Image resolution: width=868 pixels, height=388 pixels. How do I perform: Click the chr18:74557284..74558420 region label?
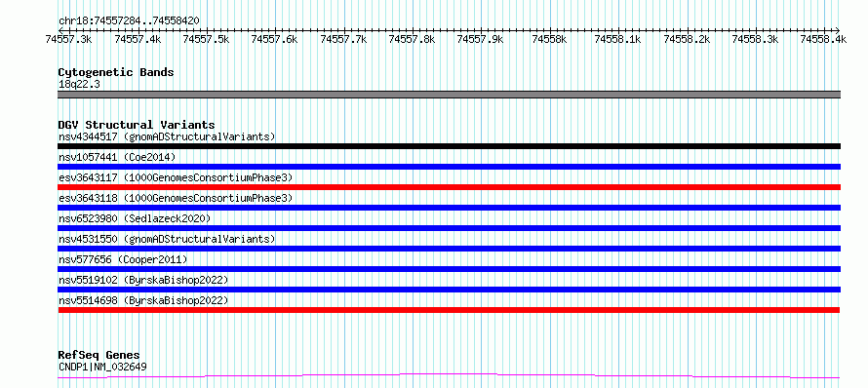(129, 20)
